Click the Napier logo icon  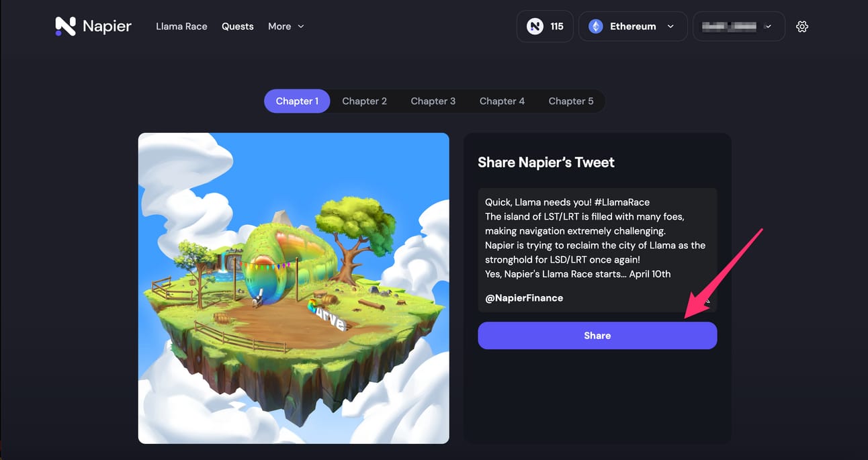point(65,26)
